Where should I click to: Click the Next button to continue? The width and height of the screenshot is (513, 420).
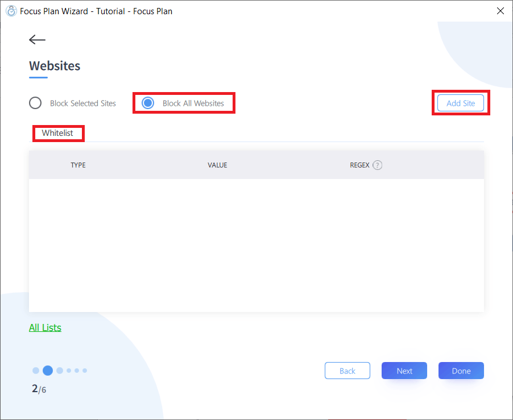[x=404, y=370]
